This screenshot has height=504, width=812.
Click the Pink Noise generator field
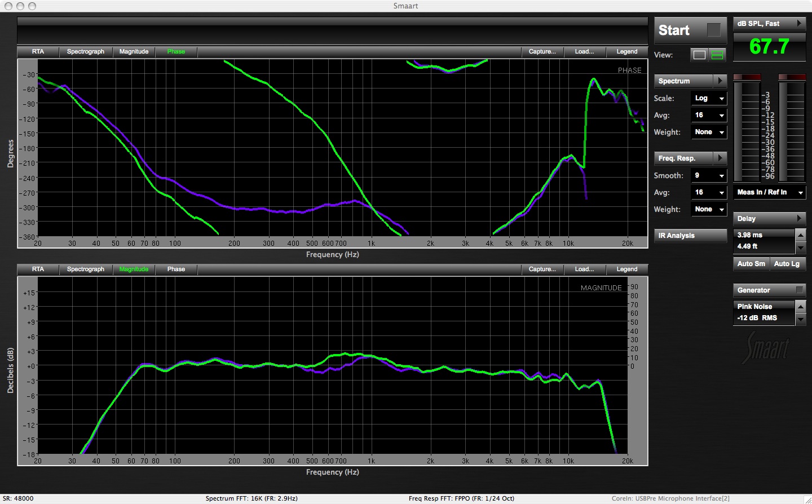[x=754, y=307]
